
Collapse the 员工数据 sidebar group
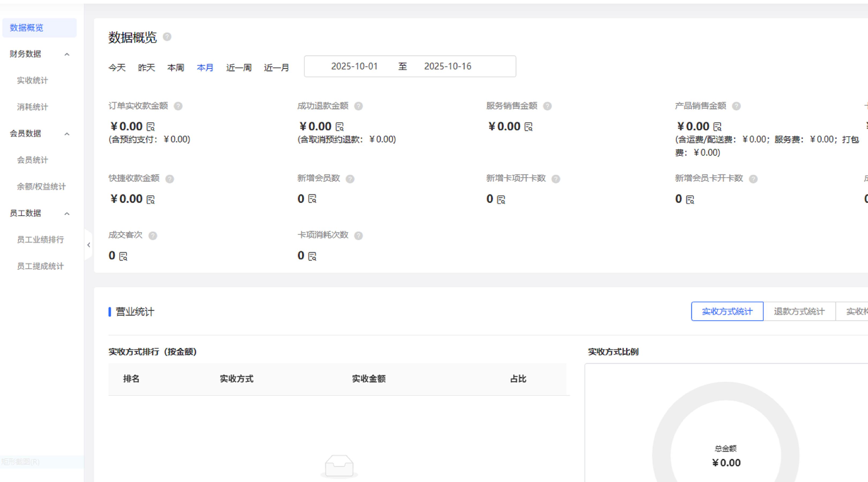coord(67,214)
